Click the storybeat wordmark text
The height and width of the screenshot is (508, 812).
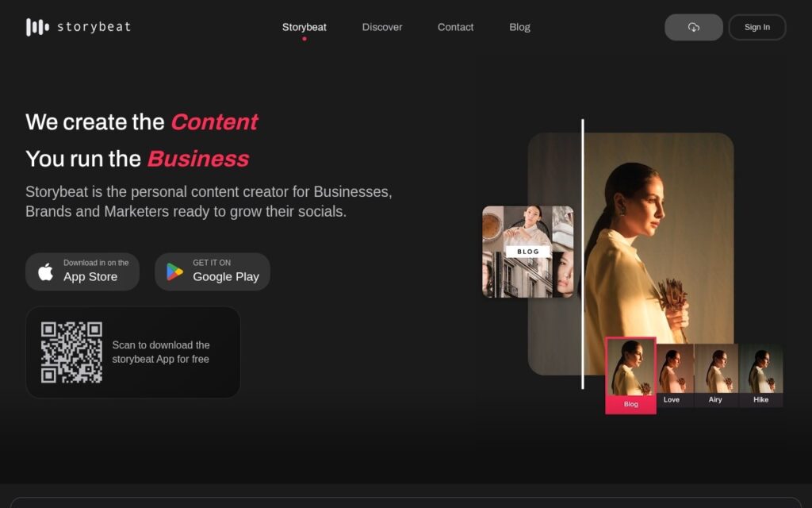tap(94, 27)
